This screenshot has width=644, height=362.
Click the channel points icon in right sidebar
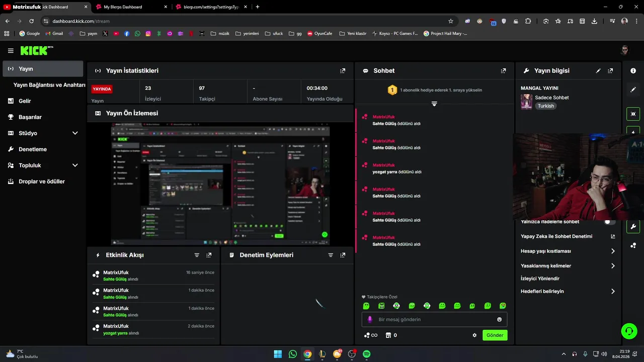click(x=633, y=245)
